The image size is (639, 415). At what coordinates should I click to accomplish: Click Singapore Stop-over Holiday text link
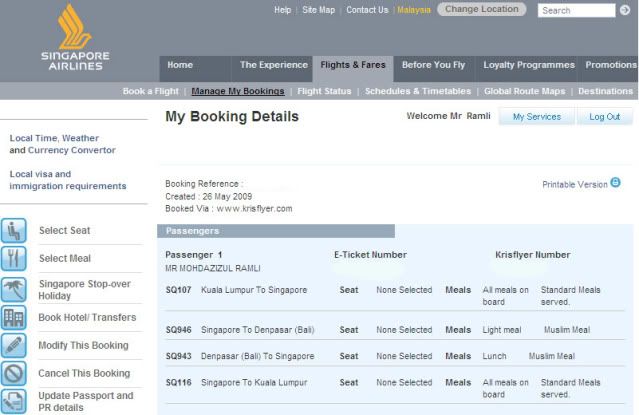(84, 290)
